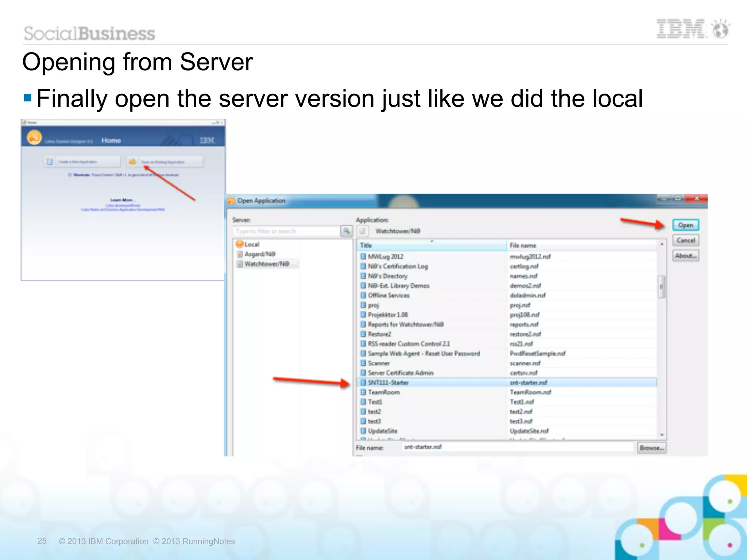Click the search magnifier icon beside server filter
The image size is (747, 560).
(346, 231)
